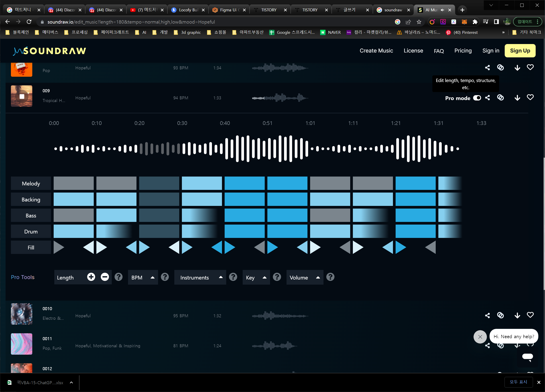Open the Pricing menu item
This screenshot has height=392, width=545.
[x=463, y=51]
